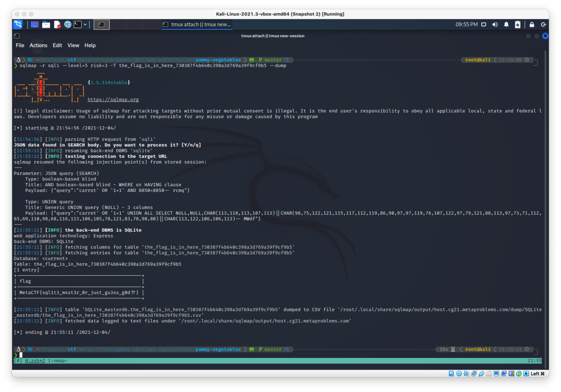Screen dimensions: 561x392
Task: Click '[*] starting @ 21:54:56' line
Action: click(65, 128)
